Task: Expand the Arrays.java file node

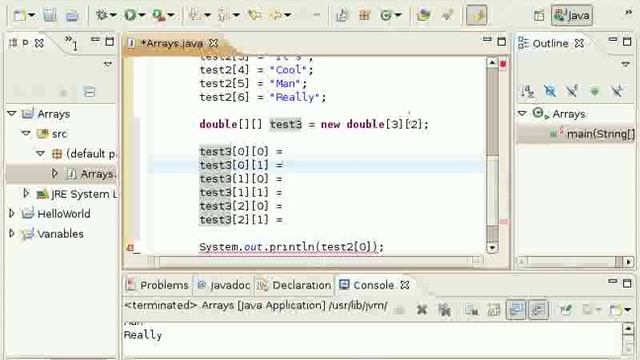Action: [x=55, y=173]
